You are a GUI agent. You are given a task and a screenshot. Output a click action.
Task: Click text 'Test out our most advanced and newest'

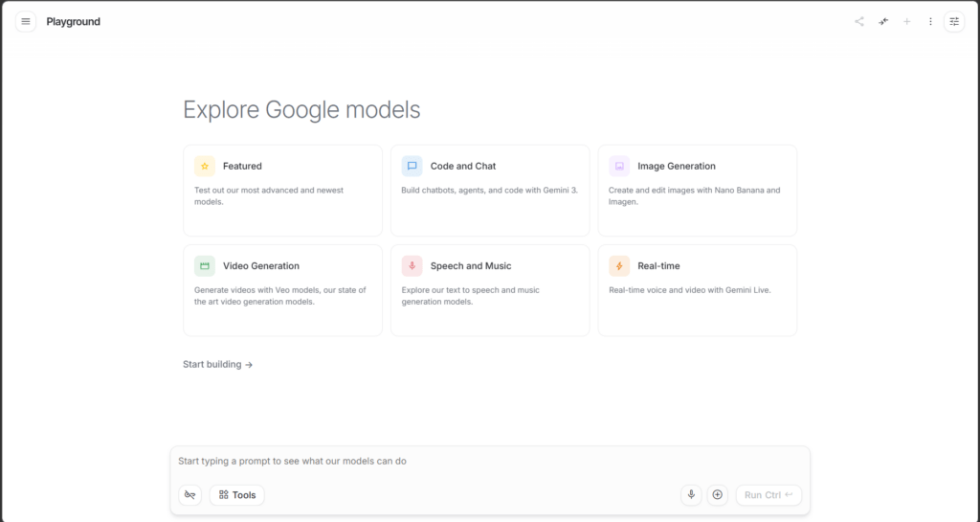[269, 190]
